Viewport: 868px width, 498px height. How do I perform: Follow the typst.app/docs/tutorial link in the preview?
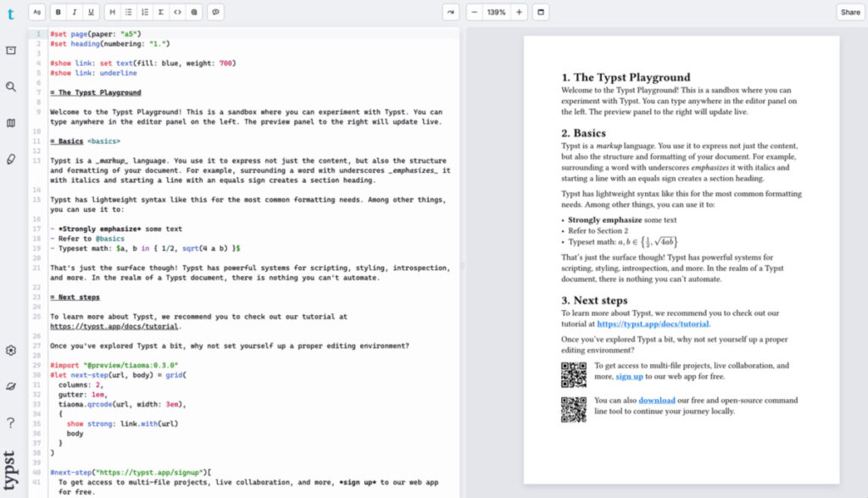[x=653, y=324]
